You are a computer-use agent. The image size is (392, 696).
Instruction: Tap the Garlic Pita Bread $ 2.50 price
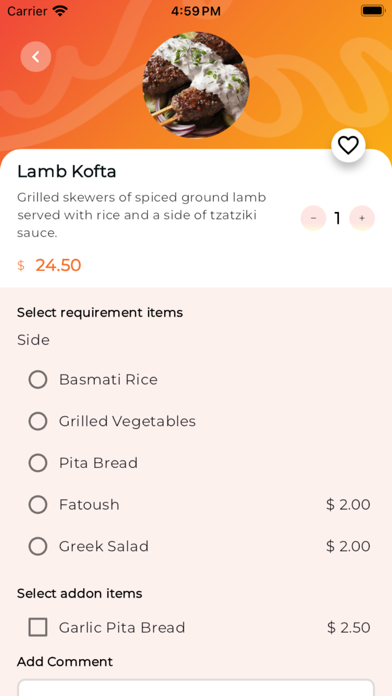[348, 628]
